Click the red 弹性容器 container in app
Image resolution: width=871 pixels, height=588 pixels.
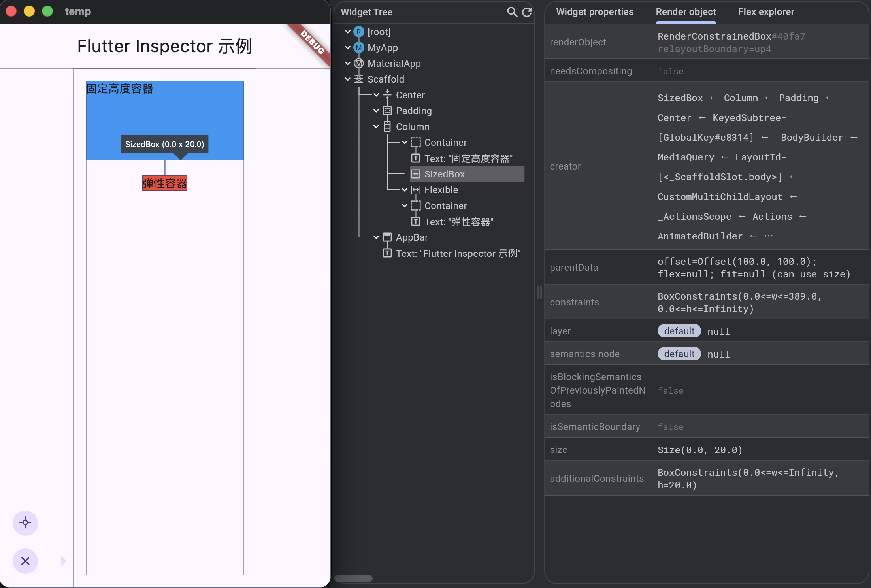(165, 183)
